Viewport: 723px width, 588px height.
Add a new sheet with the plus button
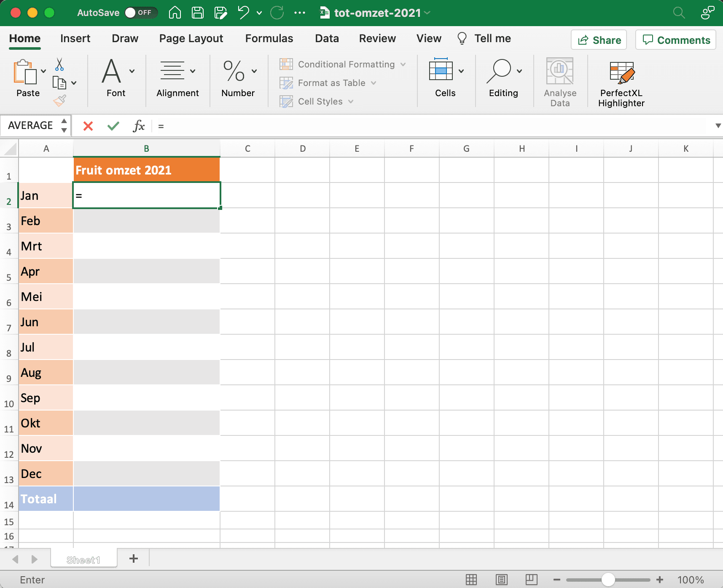[x=134, y=558]
